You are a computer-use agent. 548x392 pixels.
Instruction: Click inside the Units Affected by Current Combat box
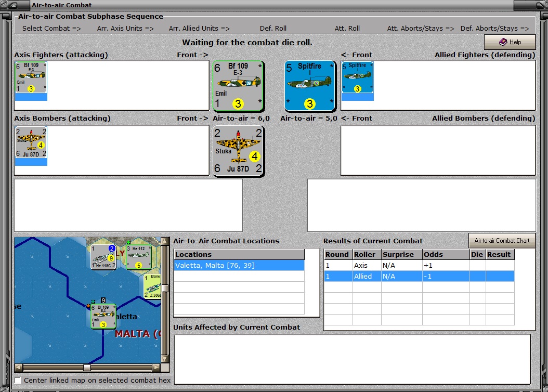[x=353, y=359]
